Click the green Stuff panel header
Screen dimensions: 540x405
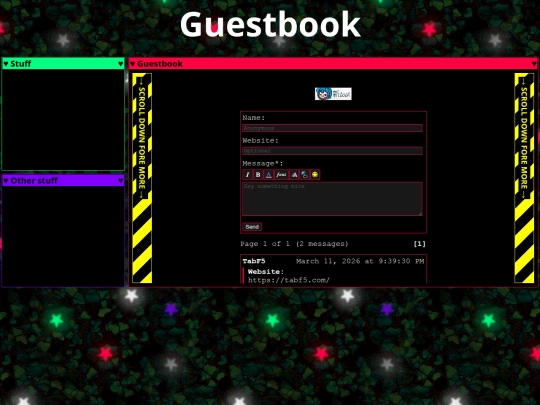coord(63,63)
